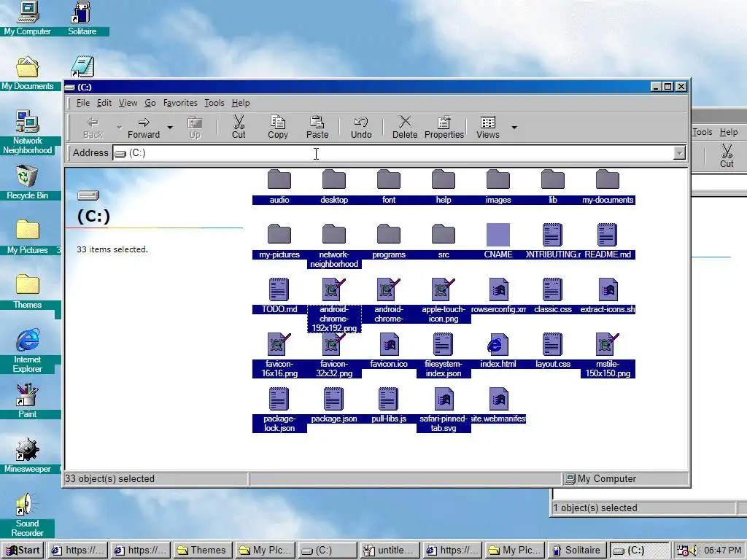Select the font folder

(x=389, y=186)
